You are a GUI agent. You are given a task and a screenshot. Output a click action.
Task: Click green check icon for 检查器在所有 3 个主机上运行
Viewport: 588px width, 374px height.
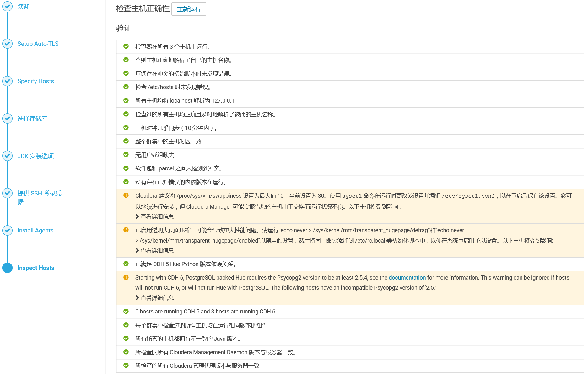(x=126, y=46)
